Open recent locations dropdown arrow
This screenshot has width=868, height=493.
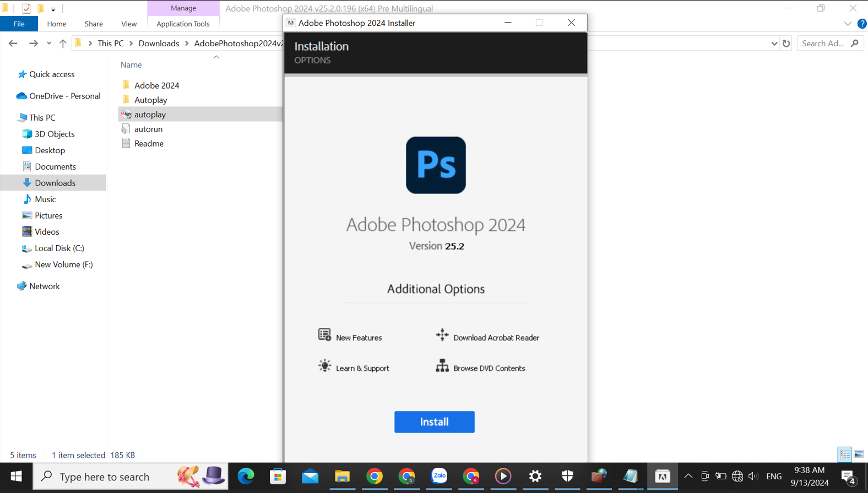(x=49, y=44)
